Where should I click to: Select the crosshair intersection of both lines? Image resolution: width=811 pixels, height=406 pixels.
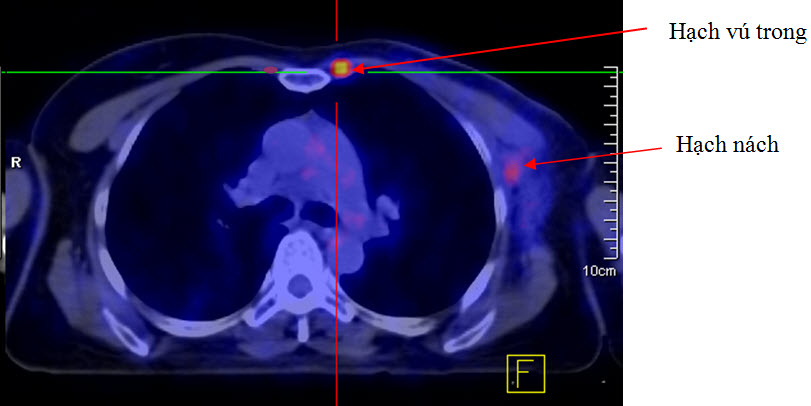coord(336,72)
